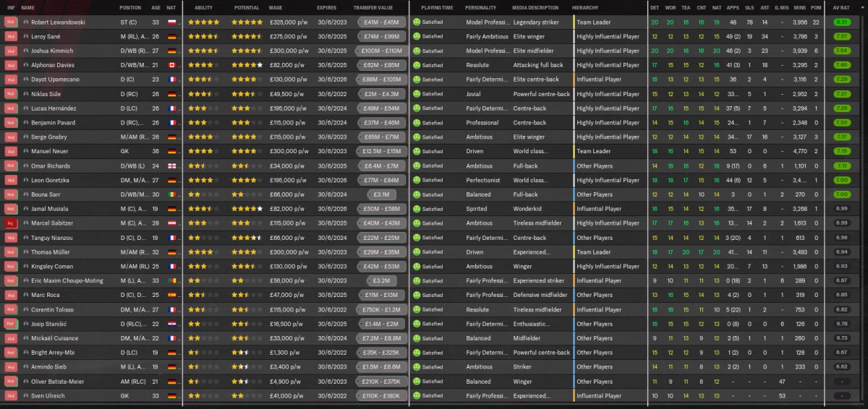
Task: Click the Inj injury icon for Marcel Sabitzer
Action: 10,223
